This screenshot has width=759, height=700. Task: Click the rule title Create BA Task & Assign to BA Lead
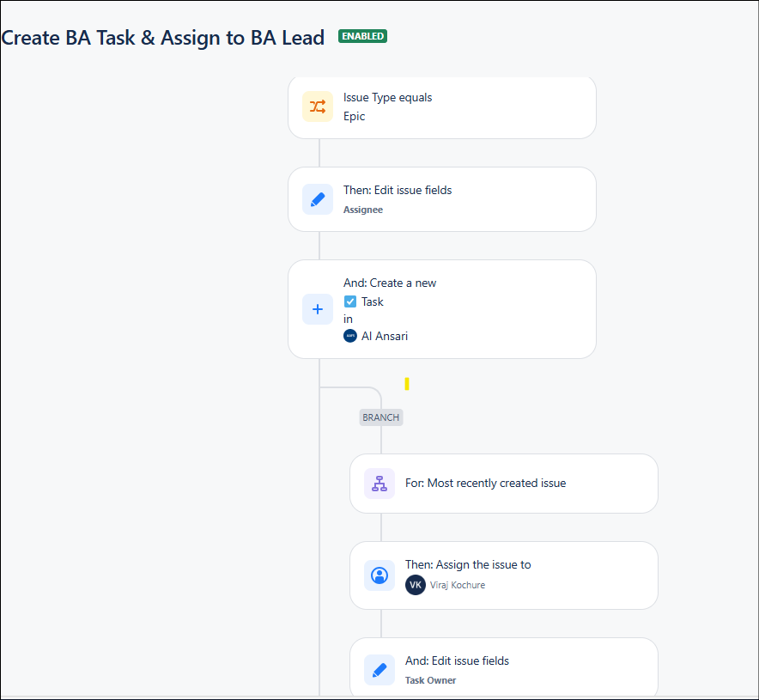(162, 38)
